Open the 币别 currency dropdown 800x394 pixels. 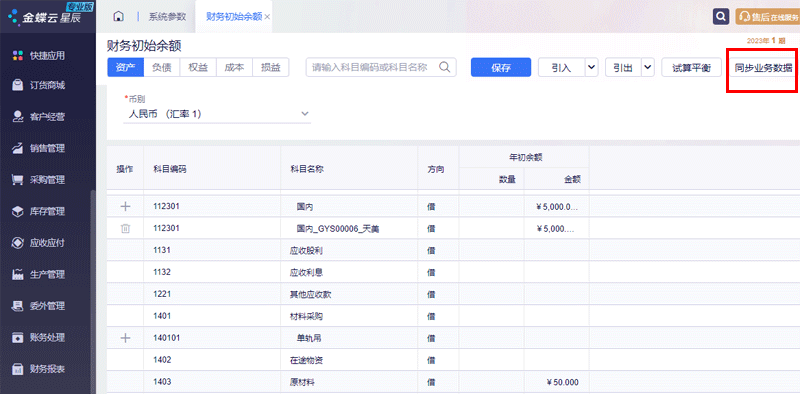tap(217, 114)
